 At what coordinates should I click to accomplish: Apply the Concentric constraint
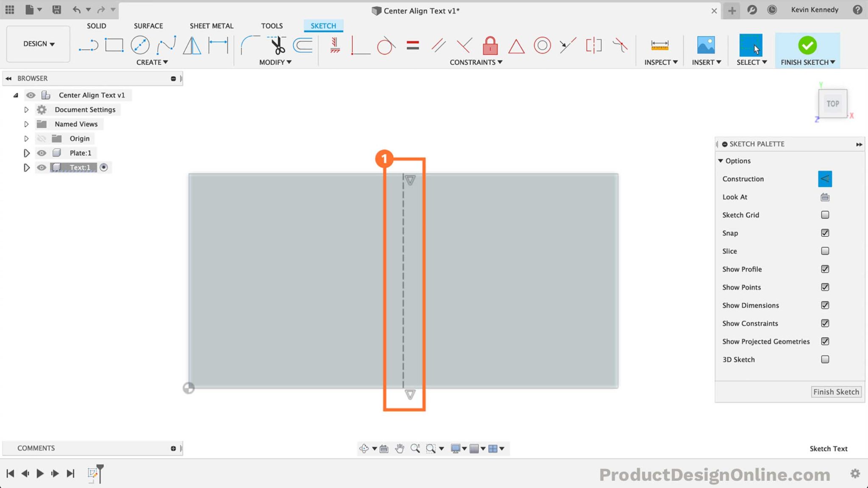tap(542, 46)
